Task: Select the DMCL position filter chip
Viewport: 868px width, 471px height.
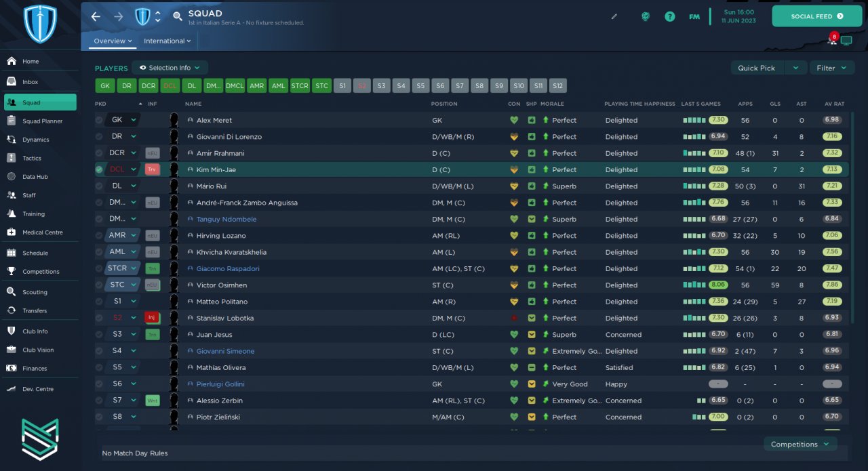Action: click(x=235, y=86)
